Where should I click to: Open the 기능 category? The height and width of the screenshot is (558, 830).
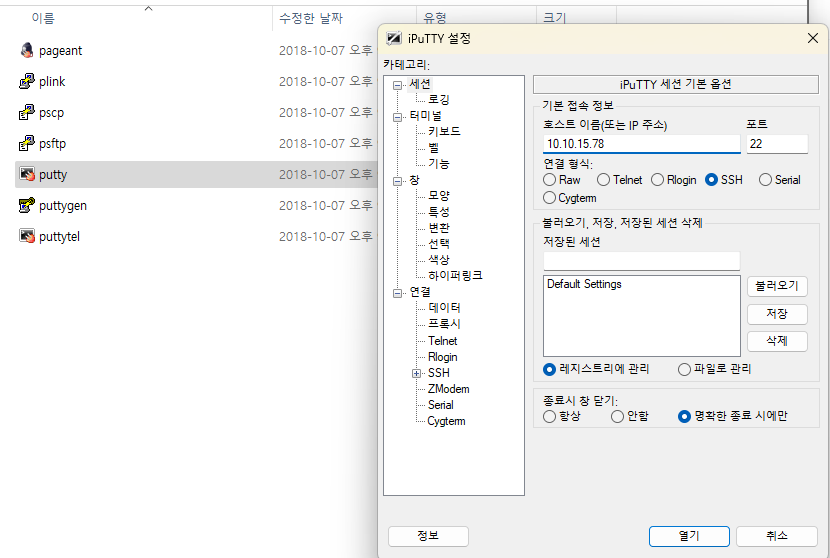point(439,164)
